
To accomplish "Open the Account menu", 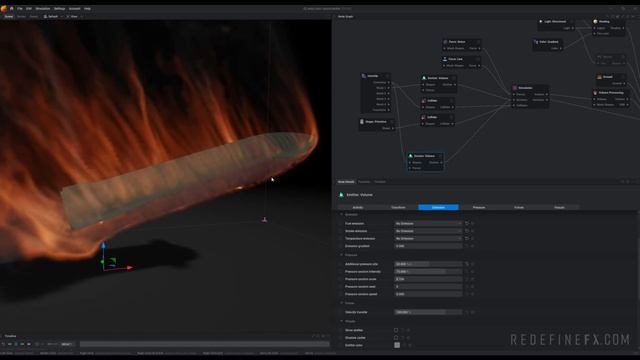I will 74,9.
